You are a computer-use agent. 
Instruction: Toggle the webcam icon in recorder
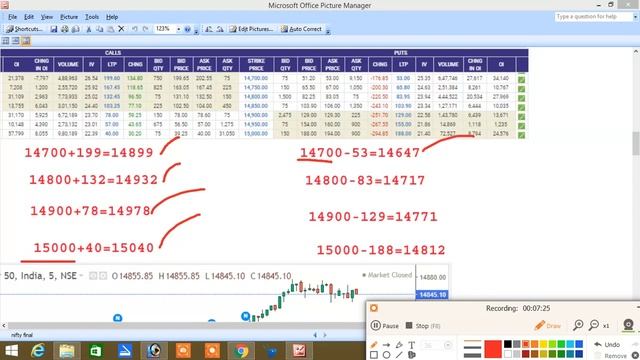pos(628,325)
